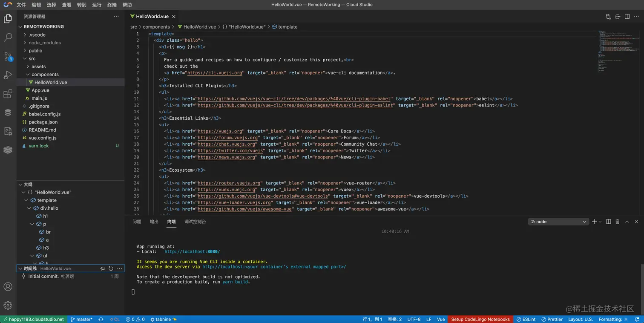Open Explorer panel more actions ellipsis

point(116,17)
